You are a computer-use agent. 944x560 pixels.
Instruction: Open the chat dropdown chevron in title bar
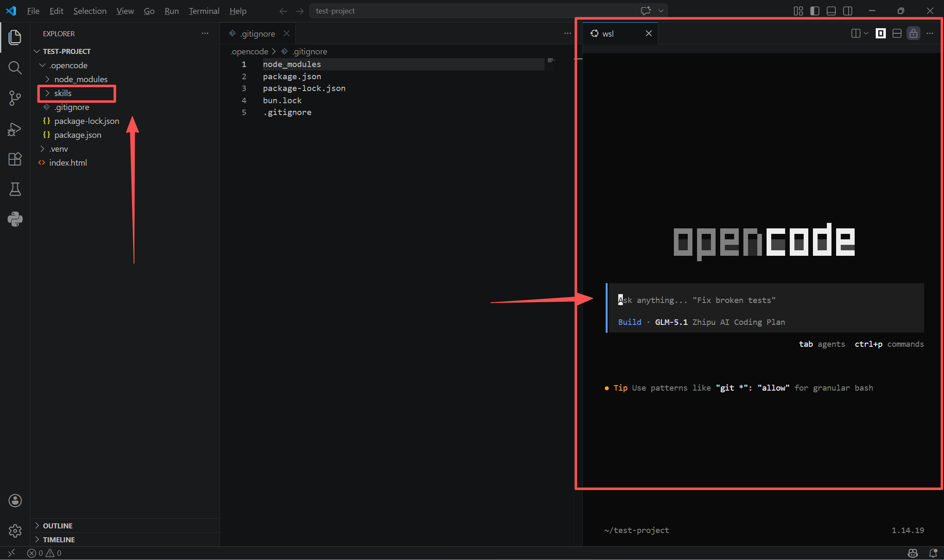[x=661, y=11]
